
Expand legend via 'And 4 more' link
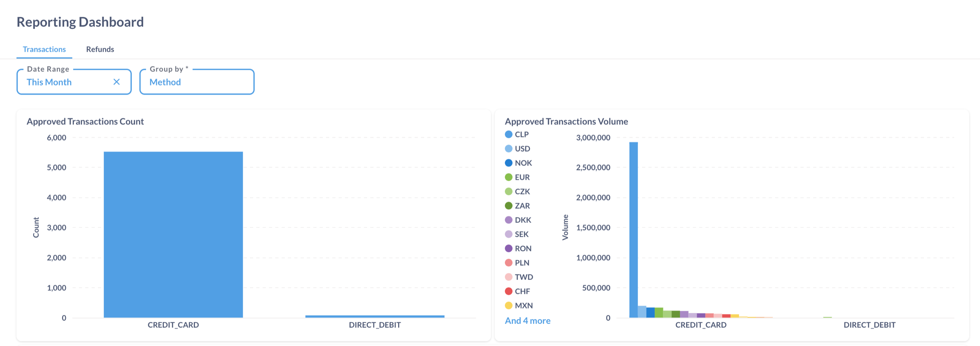[527, 321]
